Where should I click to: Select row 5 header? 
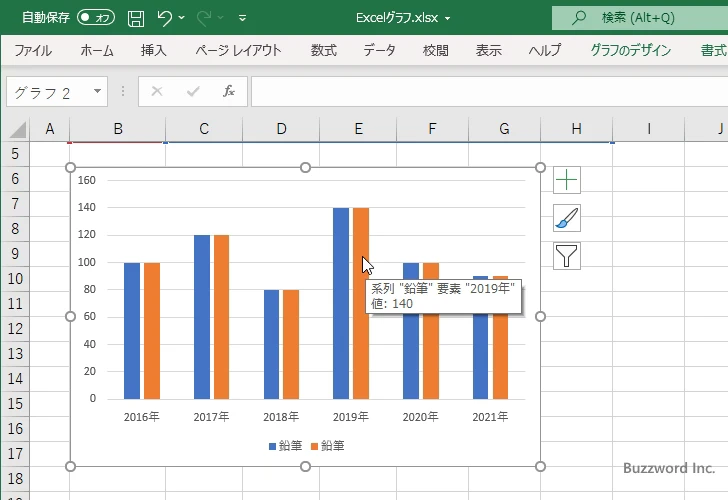[x=15, y=154]
